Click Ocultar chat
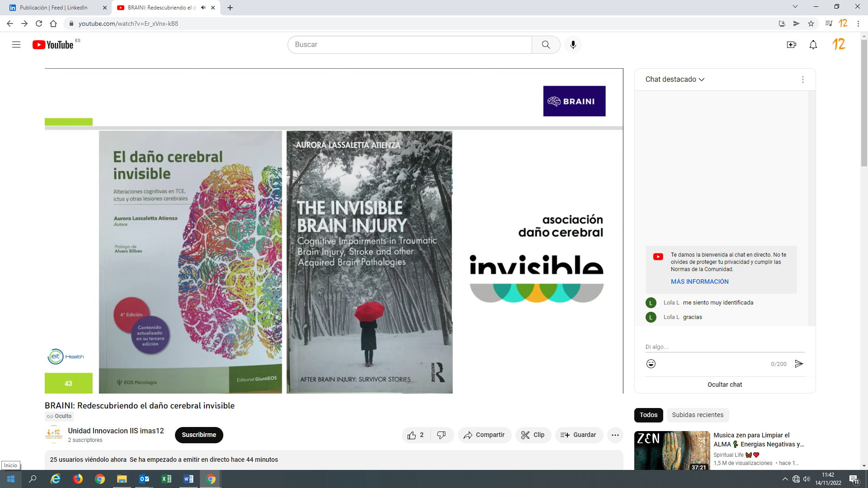 725,385
